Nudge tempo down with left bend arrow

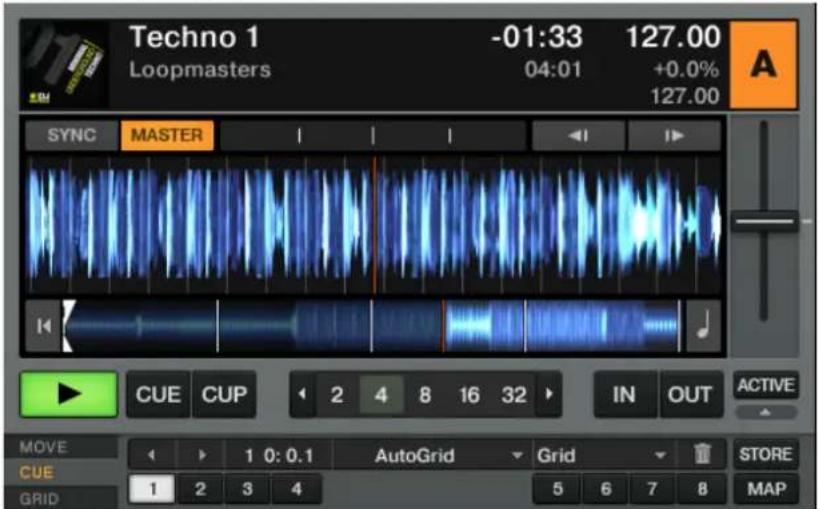click(578, 136)
